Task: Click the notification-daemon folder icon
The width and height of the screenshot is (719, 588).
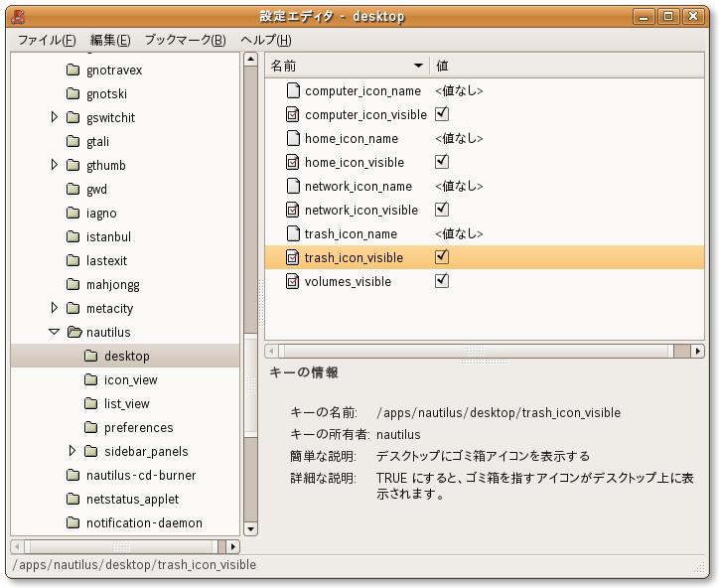Action: coord(72,522)
